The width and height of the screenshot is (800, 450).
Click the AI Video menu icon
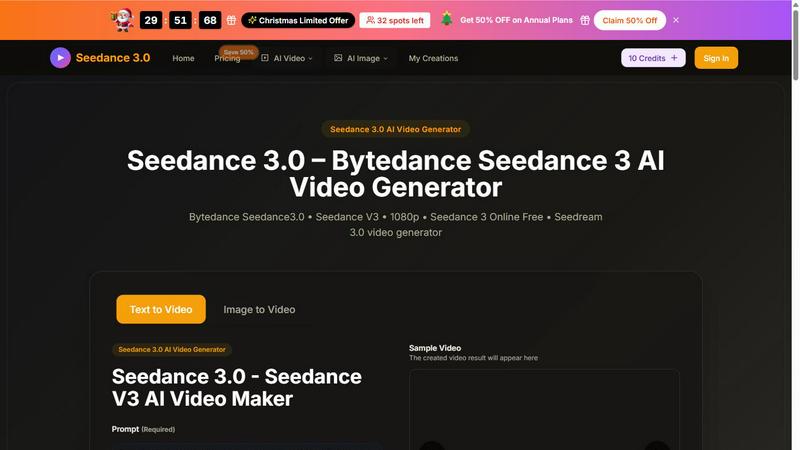click(x=265, y=58)
